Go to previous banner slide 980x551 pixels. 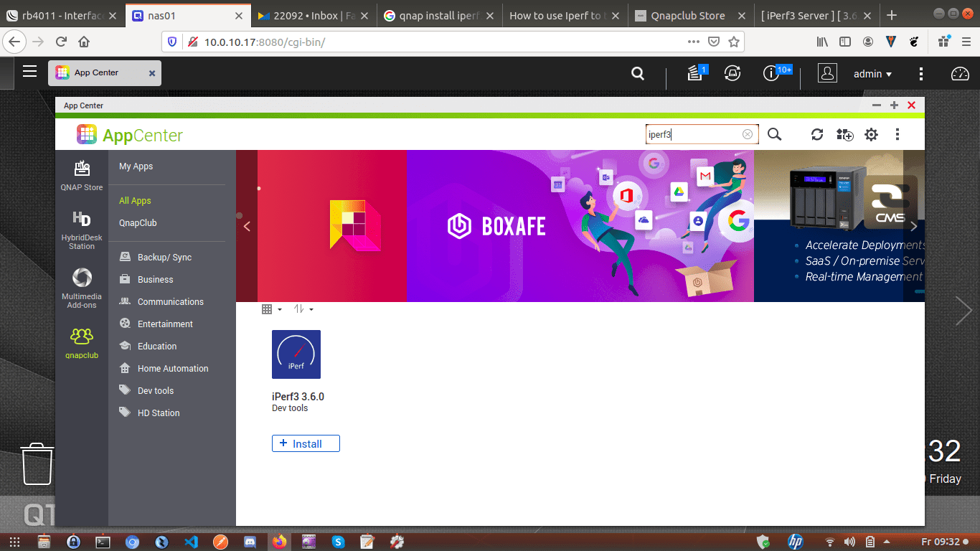pos(247,226)
